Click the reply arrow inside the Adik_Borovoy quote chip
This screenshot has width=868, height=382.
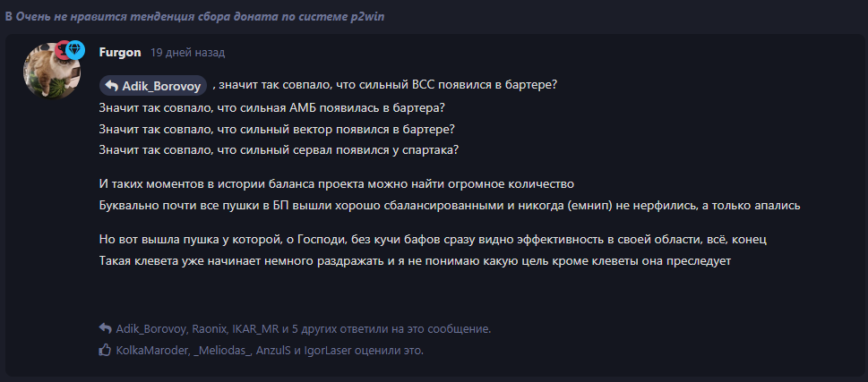(112, 85)
